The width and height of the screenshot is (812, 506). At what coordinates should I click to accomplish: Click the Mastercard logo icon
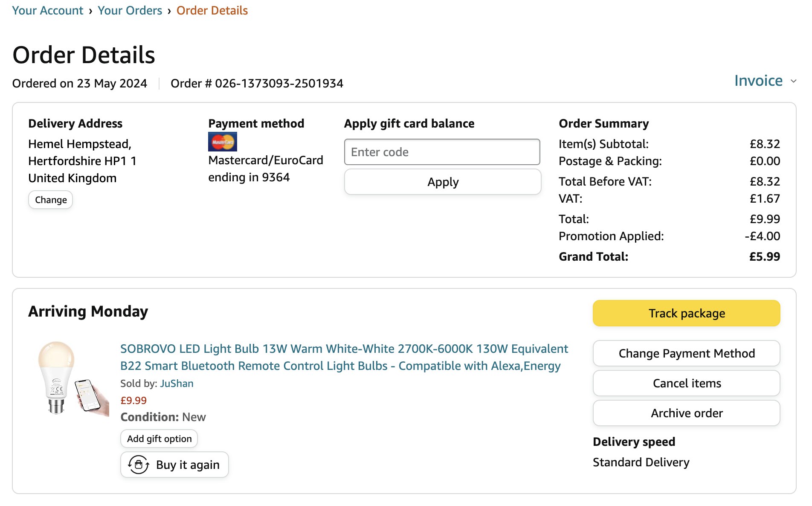[222, 142]
